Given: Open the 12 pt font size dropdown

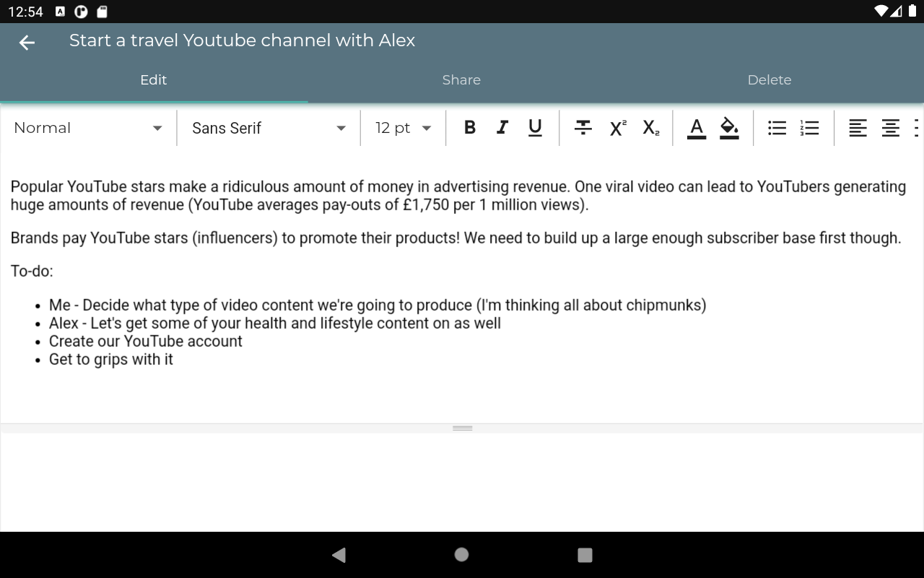Looking at the screenshot, I should pos(404,128).
